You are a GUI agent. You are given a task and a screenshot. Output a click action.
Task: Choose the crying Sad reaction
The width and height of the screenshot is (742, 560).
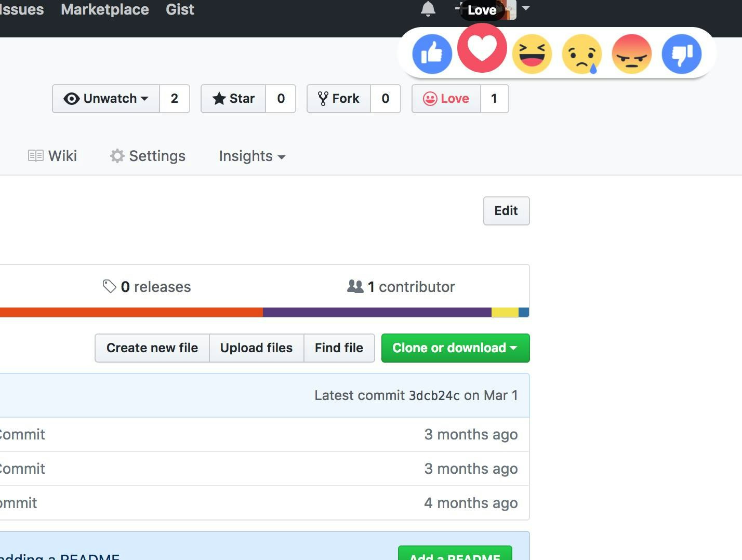581,54
